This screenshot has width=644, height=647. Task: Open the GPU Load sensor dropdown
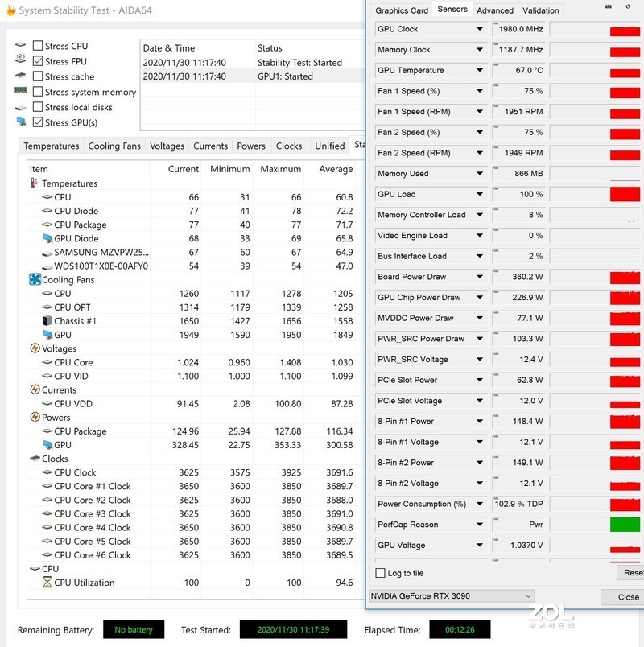tap(479, 194)
